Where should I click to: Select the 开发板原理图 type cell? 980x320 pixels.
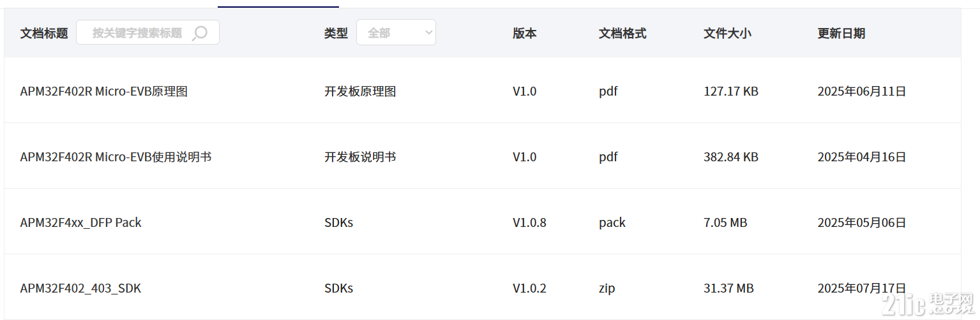point(360,91)
